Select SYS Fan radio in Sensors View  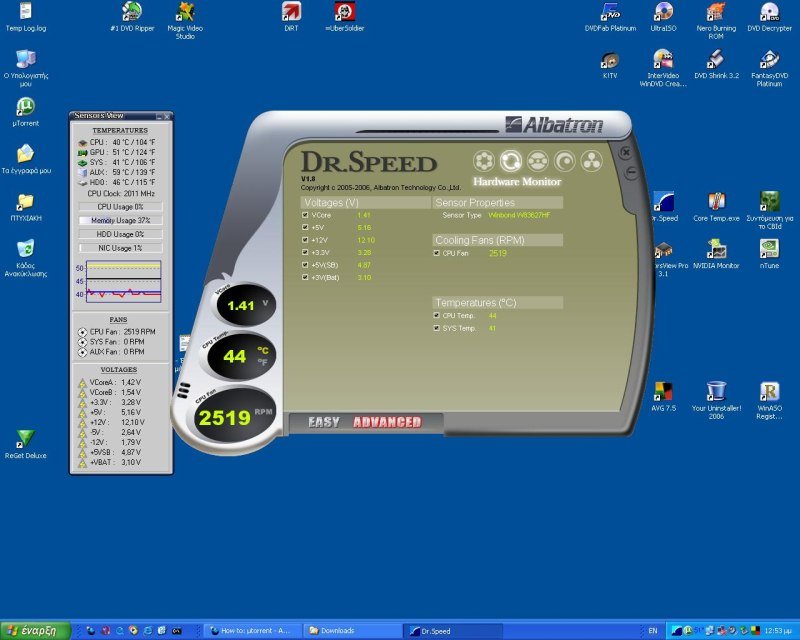coord(83,342)
